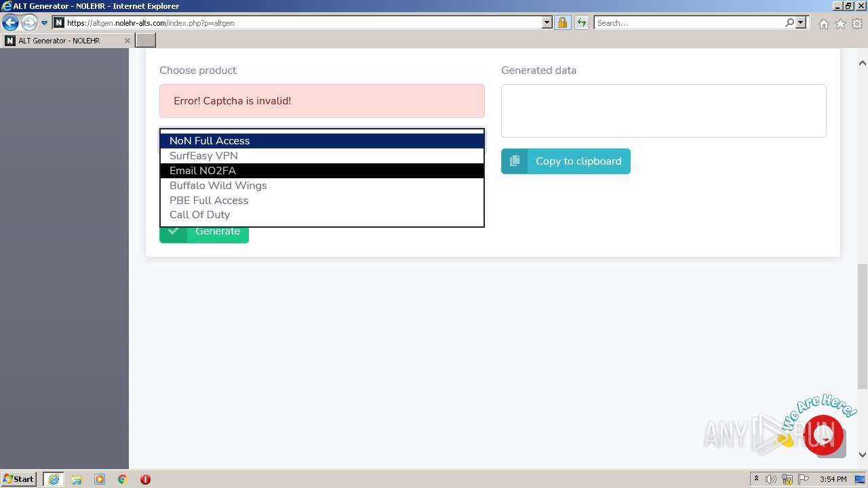The image size is (868, 488).
Task: Open Windows Explorer folder taskbar icon
Action: point(77,479)
